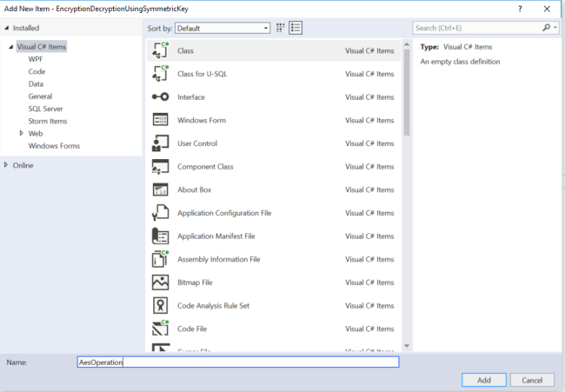Select Application Configuration File icon

(160, 213)
